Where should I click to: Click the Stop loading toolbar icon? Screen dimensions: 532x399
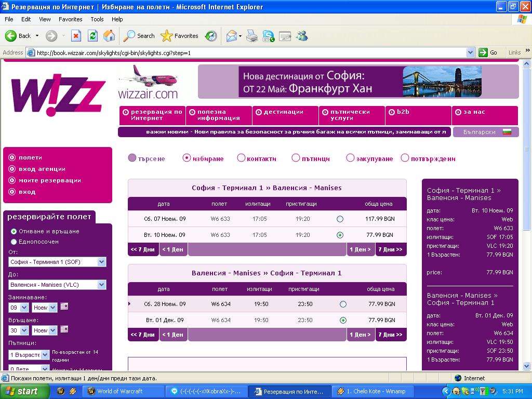coord(76,36)
